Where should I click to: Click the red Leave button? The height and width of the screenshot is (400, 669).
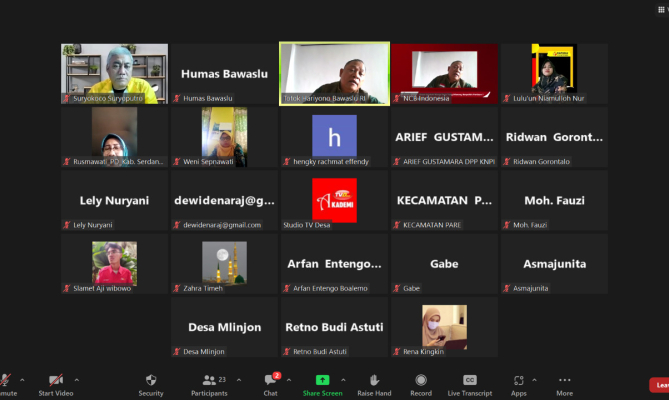point(659,385)
